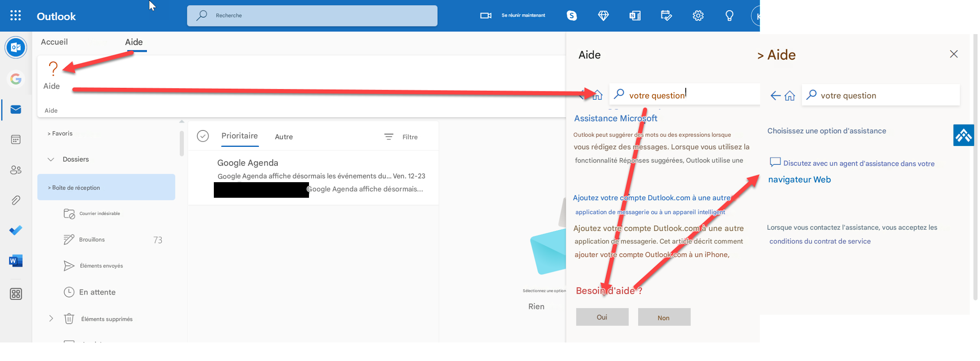This screenshot has width=980, height=361.
Task: Click the lightbulb tips icon
Action: pos(730,16)
